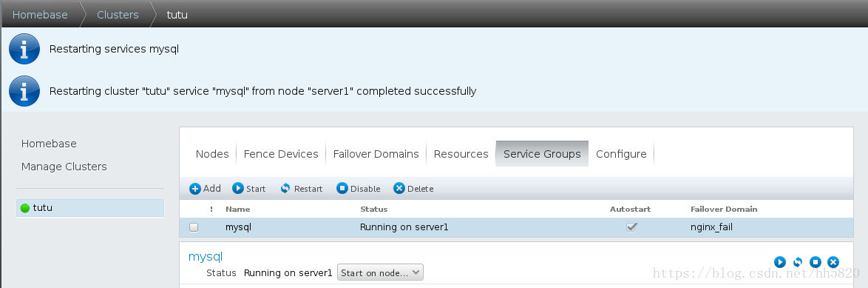The image size is (868, 288).
Task: Click the mysql name in service table
Action: point(239,227)
